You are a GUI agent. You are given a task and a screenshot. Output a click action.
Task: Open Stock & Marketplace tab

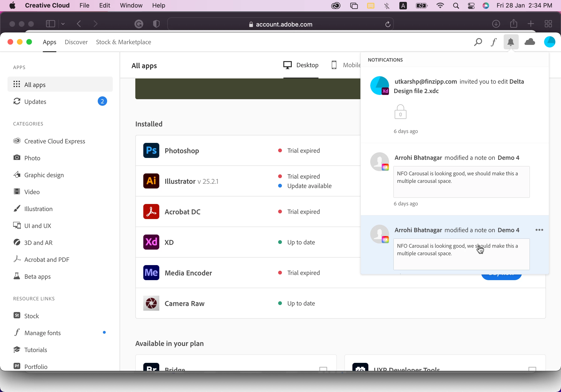(123, 42)
